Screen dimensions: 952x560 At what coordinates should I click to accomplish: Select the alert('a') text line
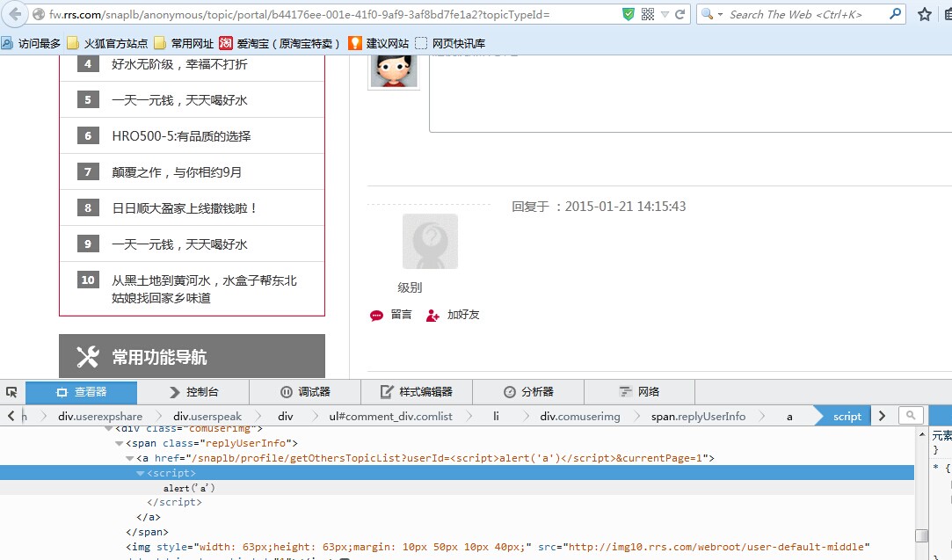pos(189,488)
